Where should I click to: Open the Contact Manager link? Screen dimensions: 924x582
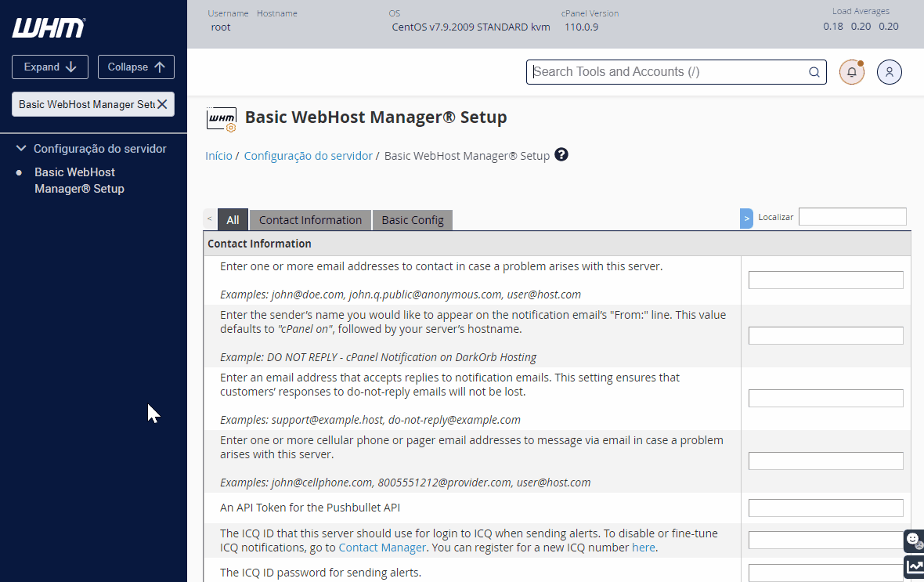[x=382, y=548]
